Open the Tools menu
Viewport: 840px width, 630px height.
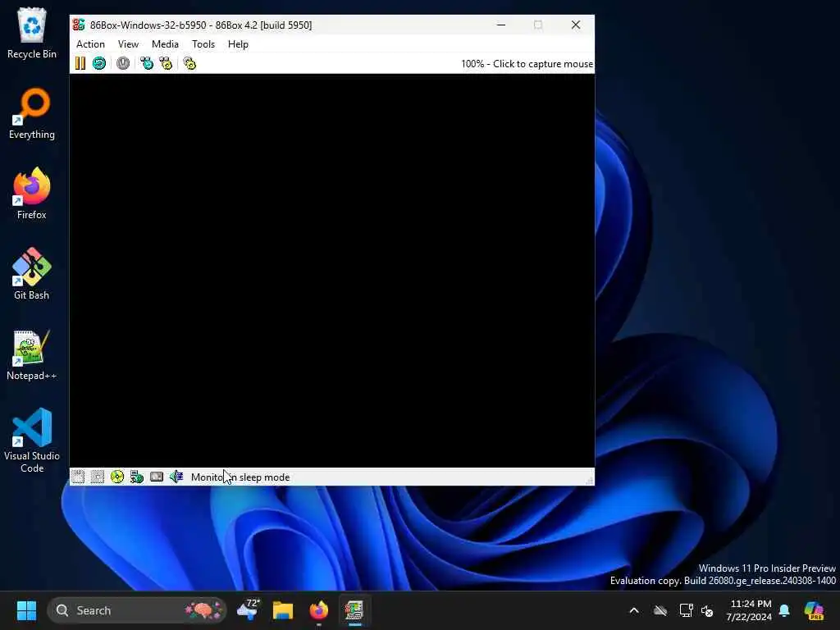203,44
